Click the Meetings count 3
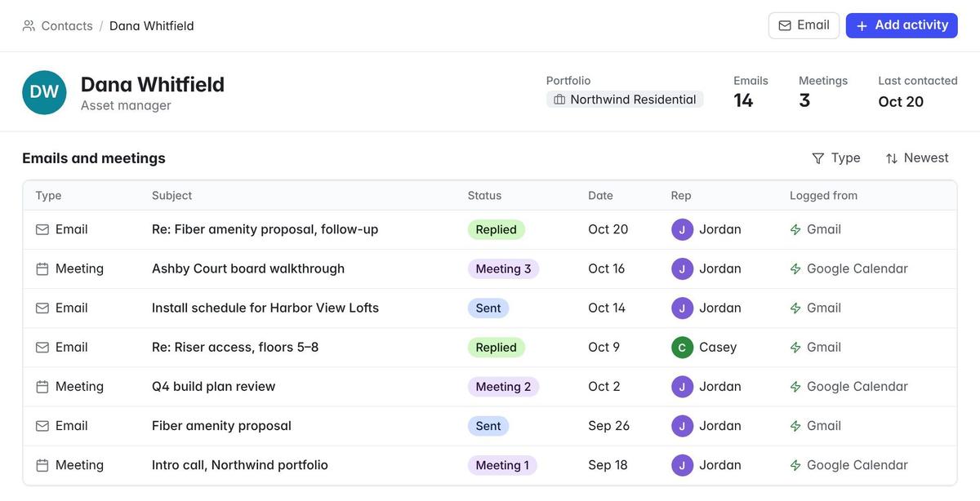The width and height of the screenshot is (980, 501). pos(804,100)
